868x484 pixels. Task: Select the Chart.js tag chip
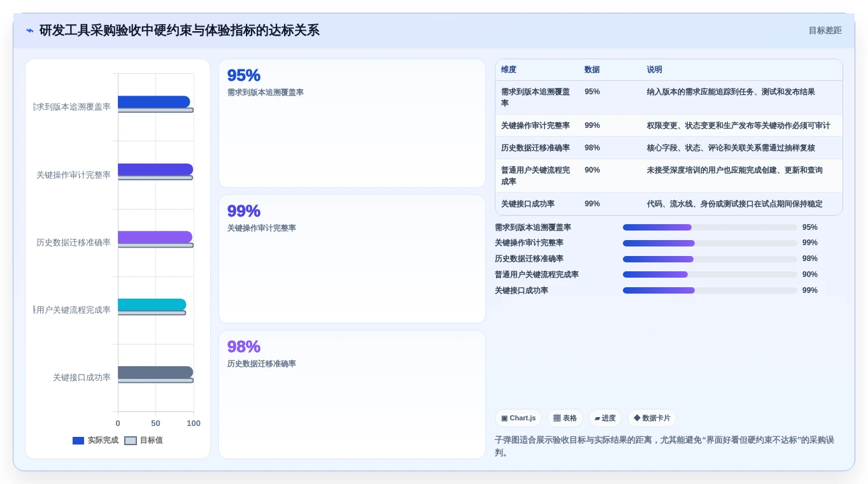point(518,418)
